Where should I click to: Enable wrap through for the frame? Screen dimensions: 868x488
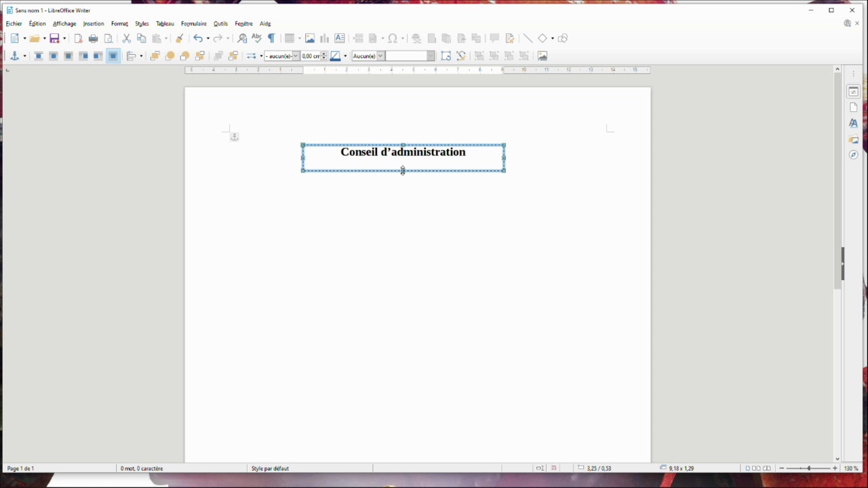113,56
